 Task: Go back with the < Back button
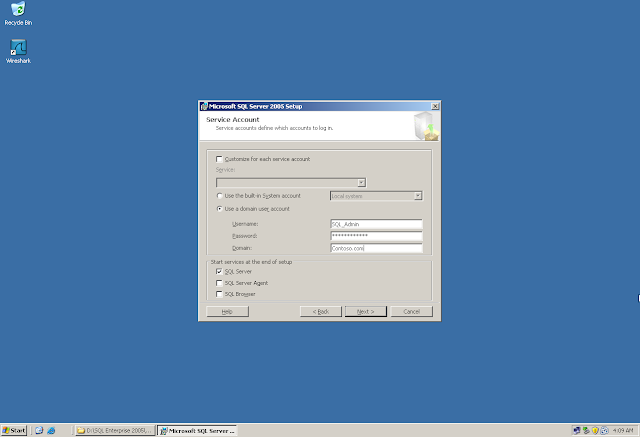tap(321, 312)
